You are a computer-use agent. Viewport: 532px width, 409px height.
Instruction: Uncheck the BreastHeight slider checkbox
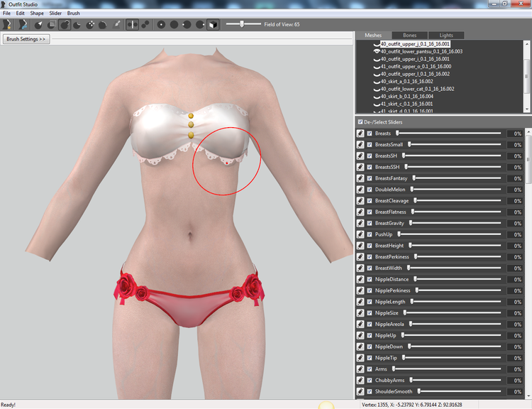coord(370,246)
